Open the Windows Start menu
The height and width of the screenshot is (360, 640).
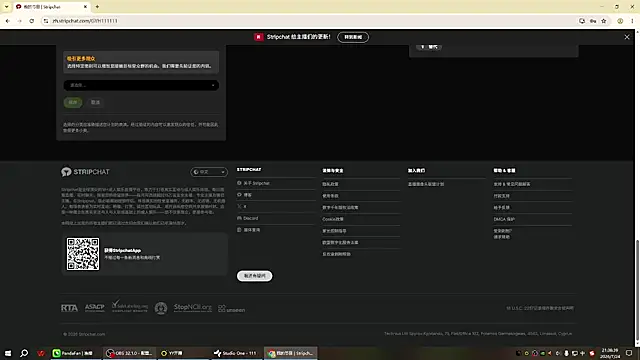click(x=8, y=353)
